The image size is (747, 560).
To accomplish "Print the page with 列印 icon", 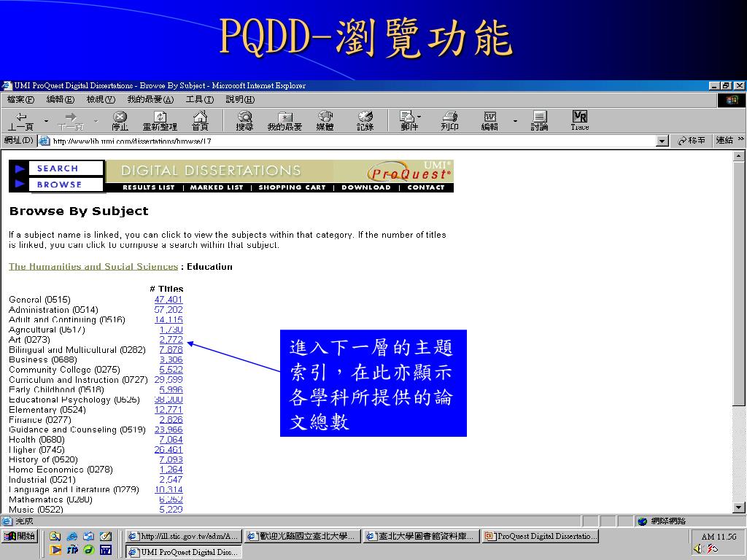I will coord(449,121).
